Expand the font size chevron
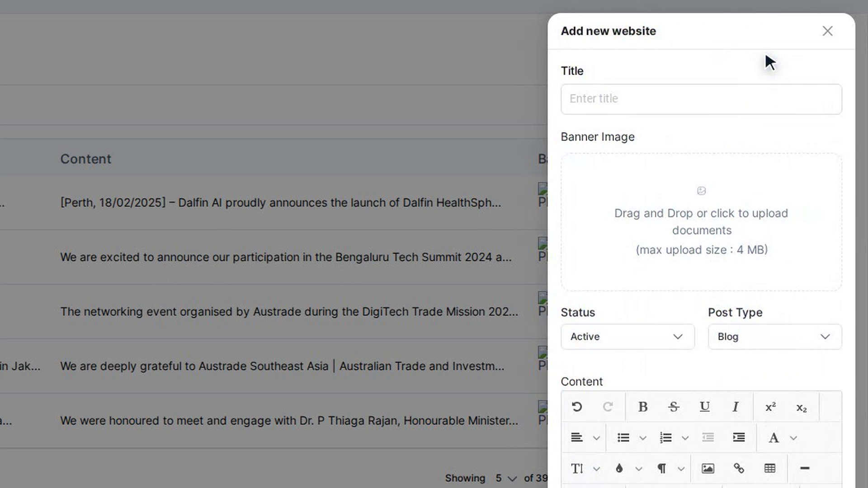Image resolution: width=868 pixels, height=488 pixels. (x=596, y=469)
